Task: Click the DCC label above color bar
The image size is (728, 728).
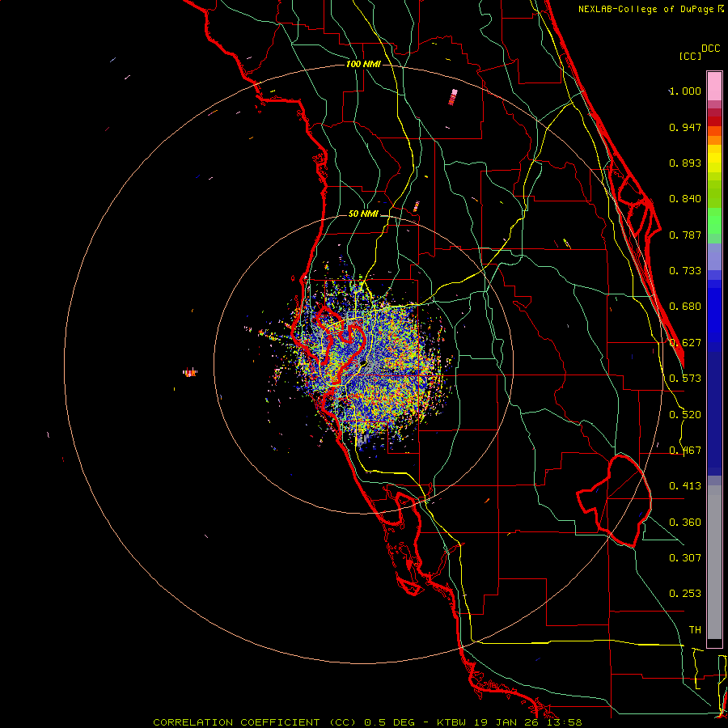Action: coord(711,49)
